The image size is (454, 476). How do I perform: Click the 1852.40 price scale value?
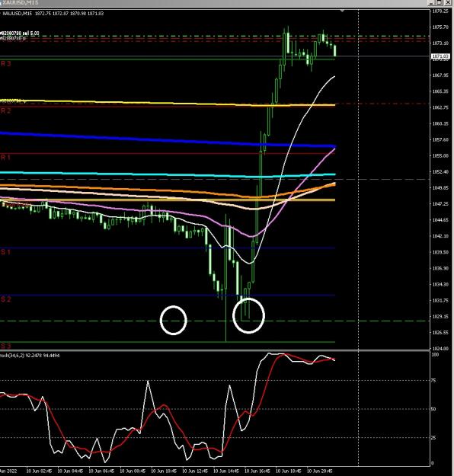(440, 172)
